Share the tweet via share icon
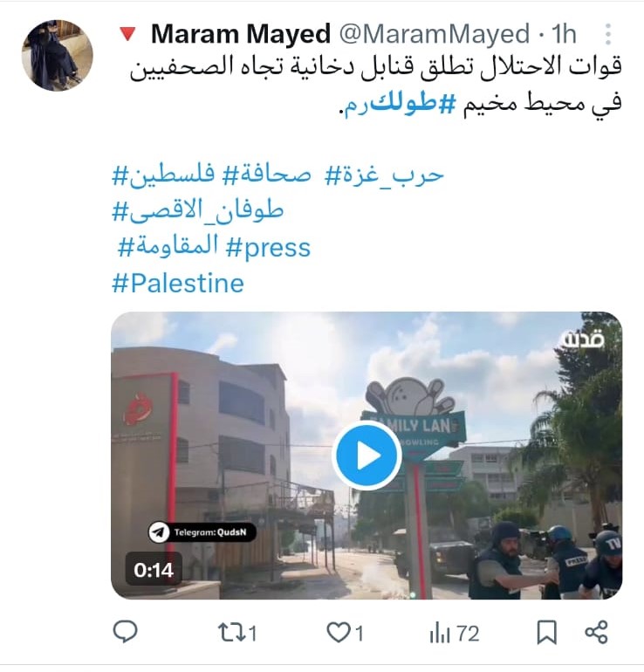 click(x=596, y=632)
